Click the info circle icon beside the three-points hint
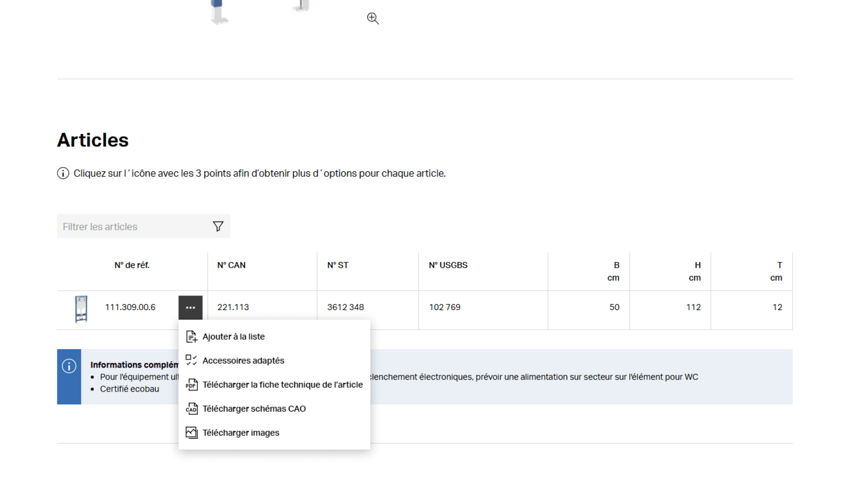Image resolution: width=868 pixels, height=488 pixels. click(x=63, y=174)
